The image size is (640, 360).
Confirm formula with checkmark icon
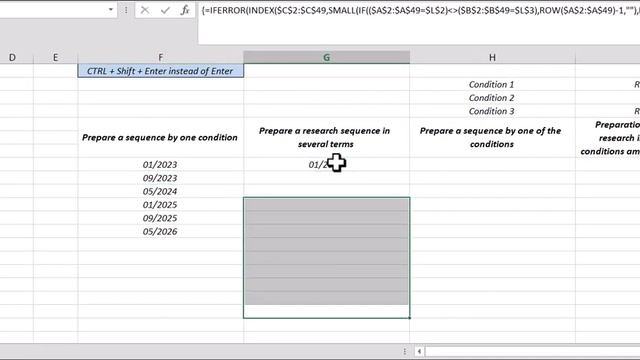pos(165,10)
